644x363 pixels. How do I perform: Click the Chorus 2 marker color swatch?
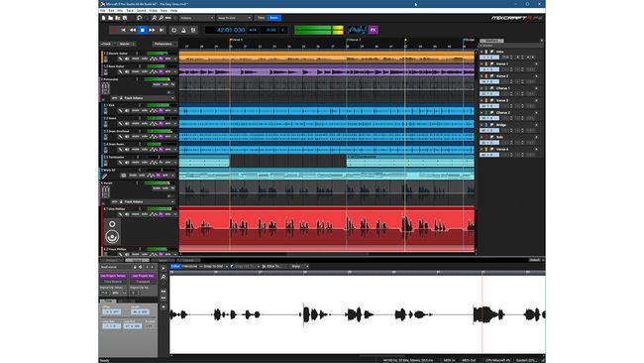pos(486,113)
